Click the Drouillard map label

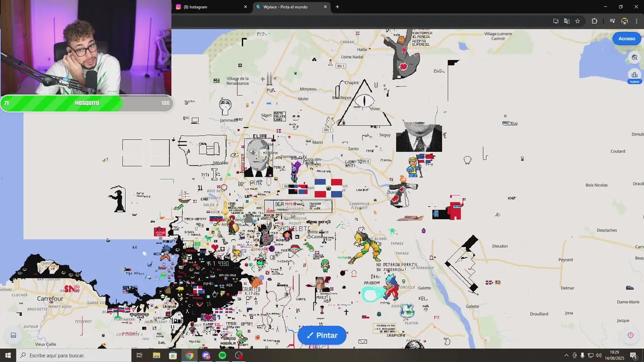(x=539, y=314)
